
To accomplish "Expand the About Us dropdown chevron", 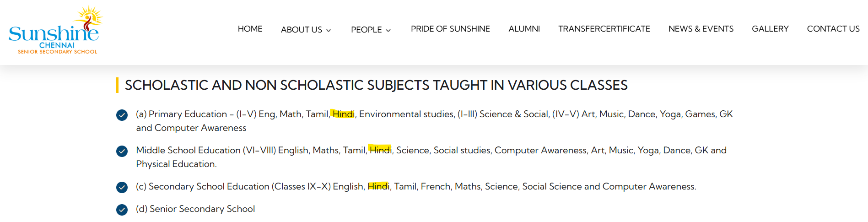I will pos(329,31).
